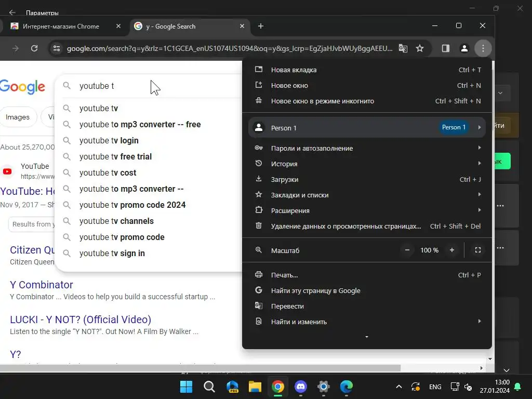
Task: Expand Найти и изменить submenu
Action: (367, 322)
